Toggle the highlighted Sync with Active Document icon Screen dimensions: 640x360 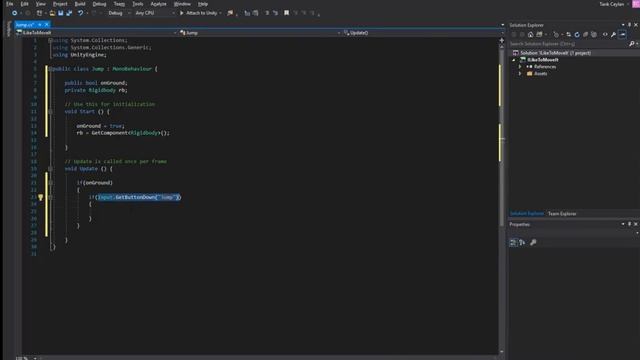pos(622,35)
